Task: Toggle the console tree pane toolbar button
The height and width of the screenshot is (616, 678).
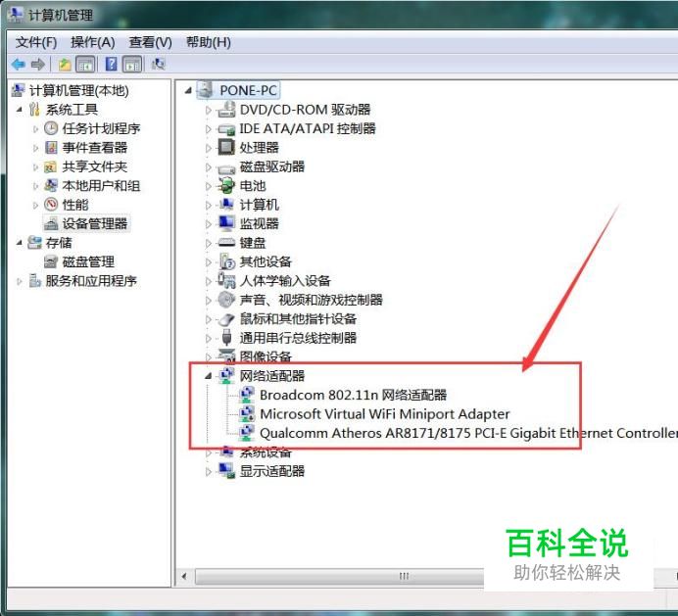Action: click(x=85, y=65)
